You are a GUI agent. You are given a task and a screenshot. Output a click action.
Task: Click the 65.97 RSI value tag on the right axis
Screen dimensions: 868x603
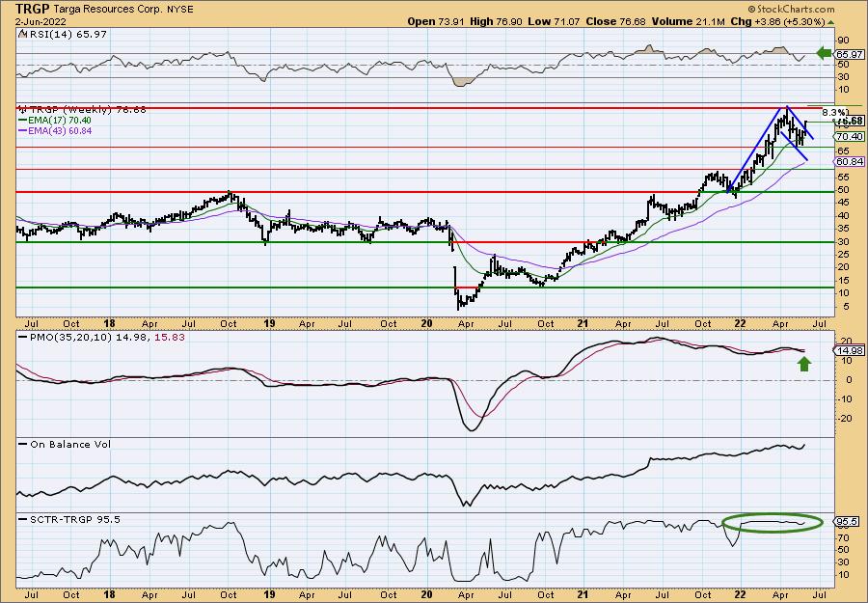point(850,54)
